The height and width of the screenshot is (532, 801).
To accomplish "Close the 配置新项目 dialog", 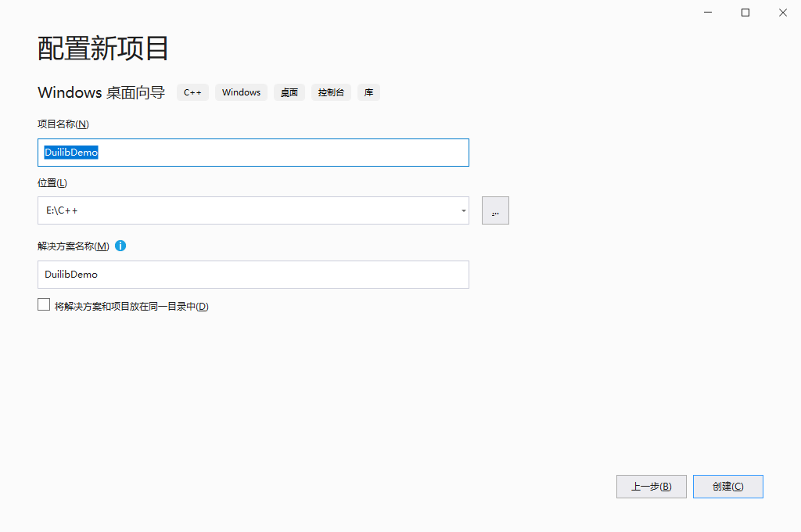I will (x=783, y=13).
